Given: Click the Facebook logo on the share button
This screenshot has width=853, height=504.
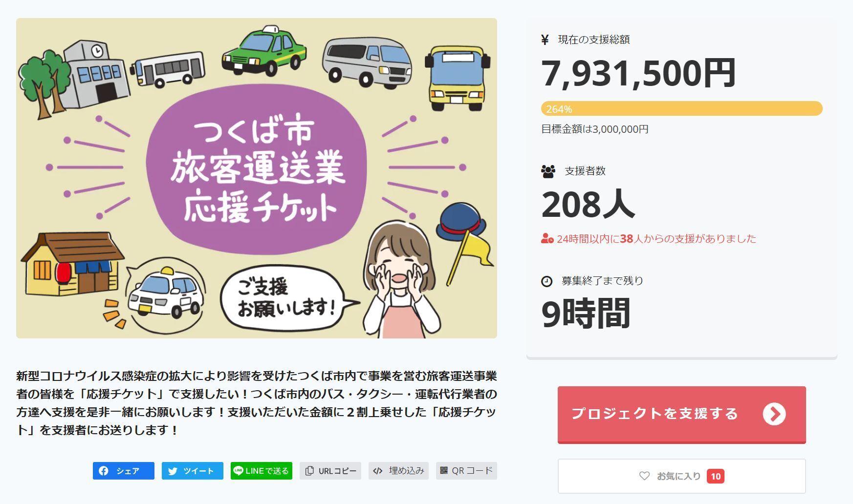Looking at the screenshot, I should coord(104,471).
